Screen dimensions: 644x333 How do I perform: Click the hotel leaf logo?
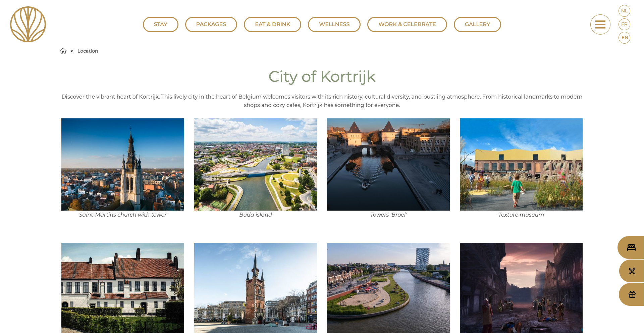click(x=28, y=24)
